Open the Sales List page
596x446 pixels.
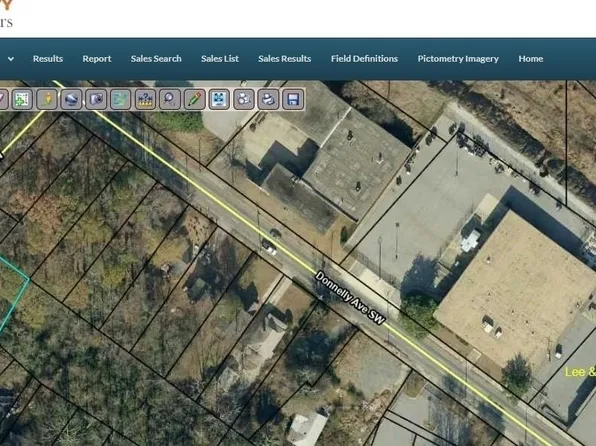(x=220, y=59)
